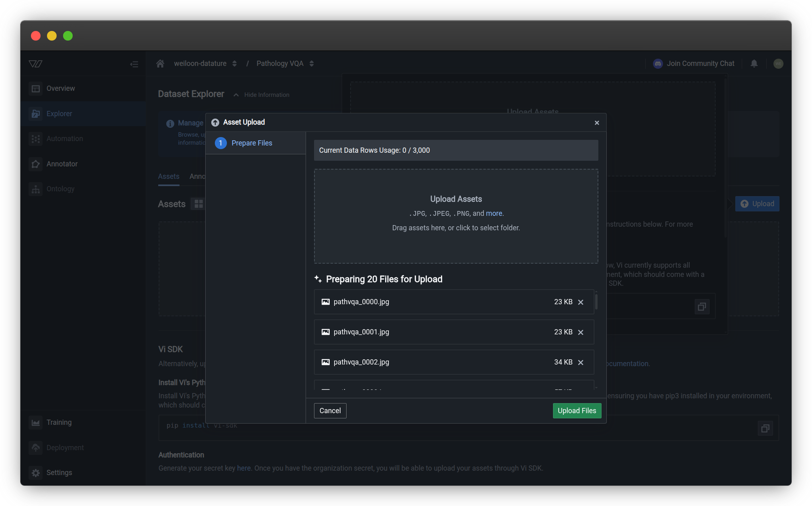
Task: Switch to grid view beside Assets heading
Action: pos(198,204)
